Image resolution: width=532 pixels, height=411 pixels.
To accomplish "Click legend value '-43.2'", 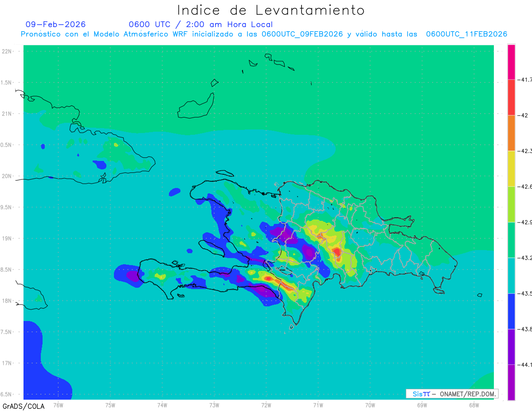I will click(525, 258).
